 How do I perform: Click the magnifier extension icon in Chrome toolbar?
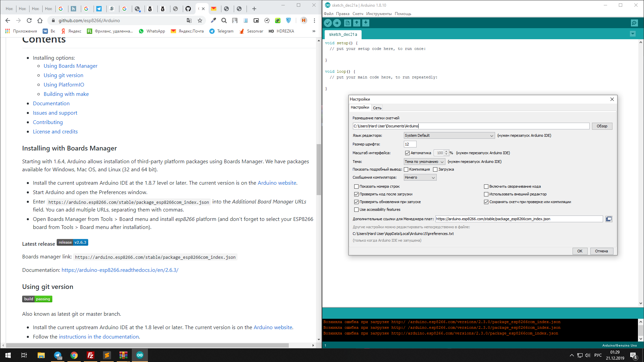tap(224, 20)
